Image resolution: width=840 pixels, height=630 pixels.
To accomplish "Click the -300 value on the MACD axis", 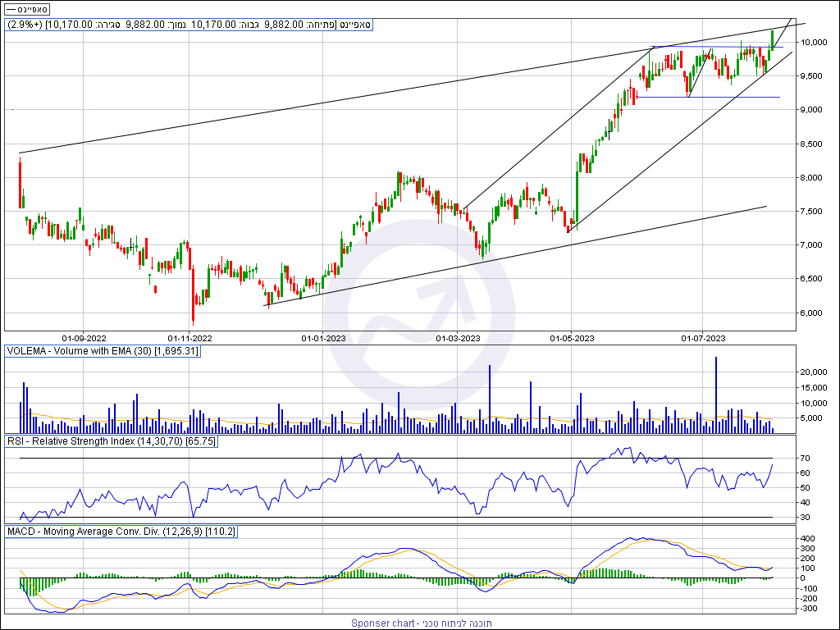I will click(x=806, y=609).
